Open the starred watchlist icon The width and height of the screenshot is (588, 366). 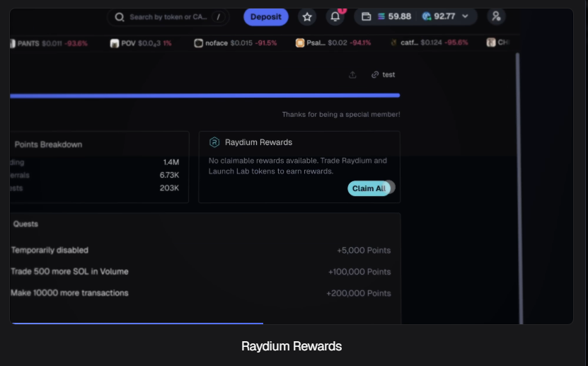[307, 17]
